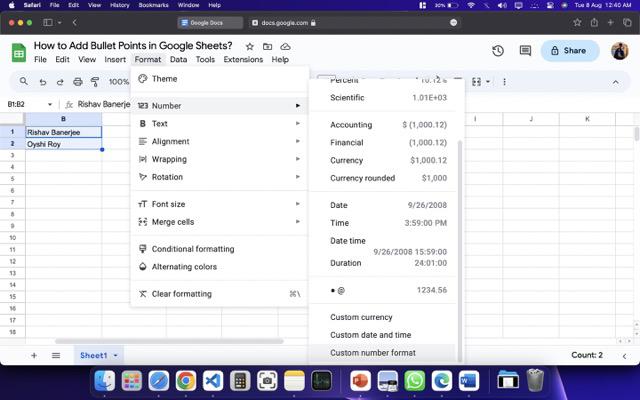This screenshot has width=640, height=400.
Task: Click the column B header
Action: [64, 119]
